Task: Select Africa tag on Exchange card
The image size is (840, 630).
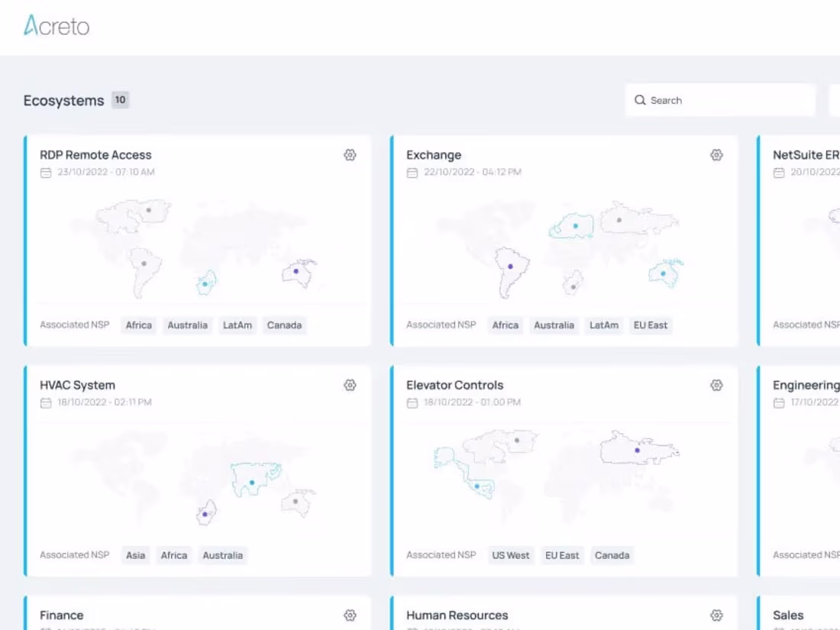Action: coord(506,325)
